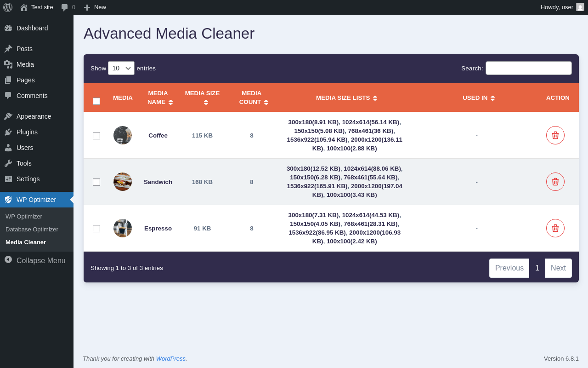Click the user avatar next to Howdy
Image resolution: width=588 pixels, height=368 pixels.
[580, 7]
